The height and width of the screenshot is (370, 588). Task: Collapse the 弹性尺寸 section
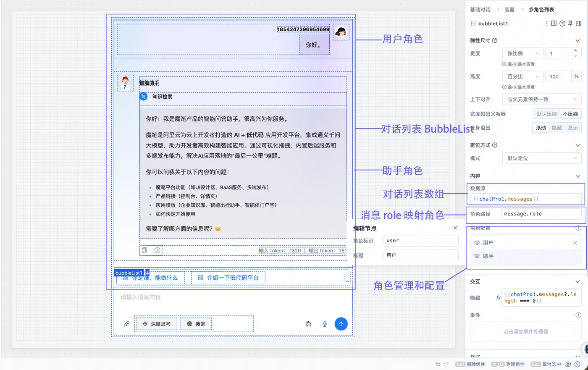coord(577,40)
